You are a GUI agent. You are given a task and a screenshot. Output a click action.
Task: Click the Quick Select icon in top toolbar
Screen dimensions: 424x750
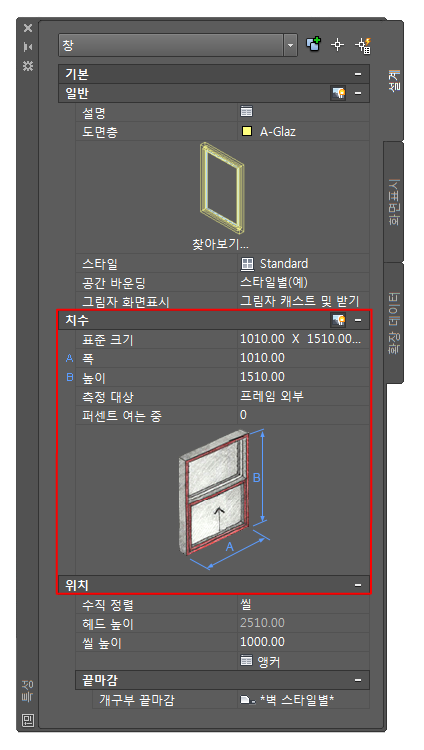[313, 45]
